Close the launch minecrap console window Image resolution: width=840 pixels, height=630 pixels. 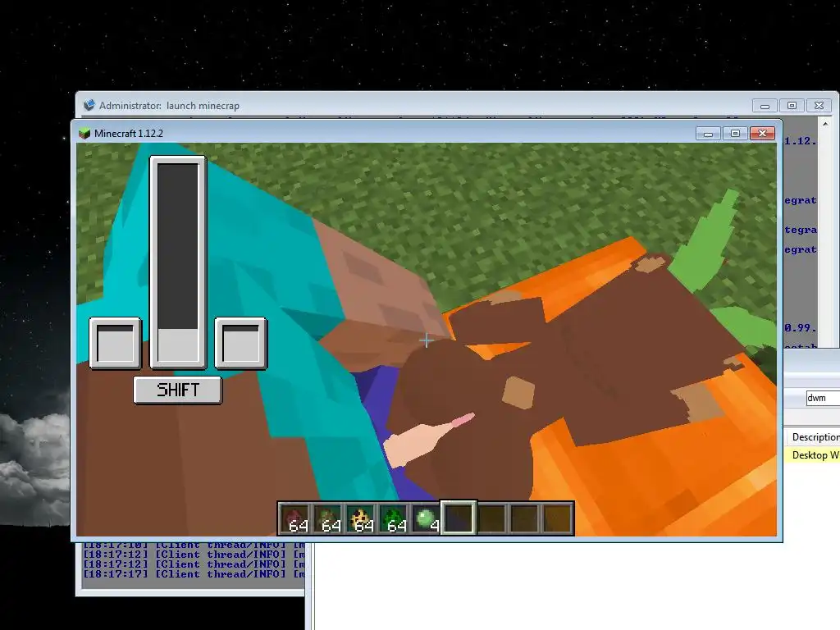click(x=819, y=106)
